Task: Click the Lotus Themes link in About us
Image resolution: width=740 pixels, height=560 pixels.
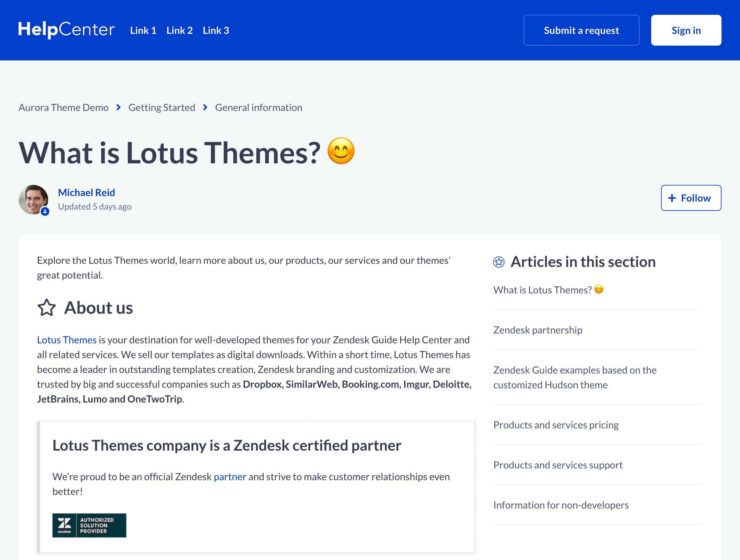Action: [x=67, y=340]
